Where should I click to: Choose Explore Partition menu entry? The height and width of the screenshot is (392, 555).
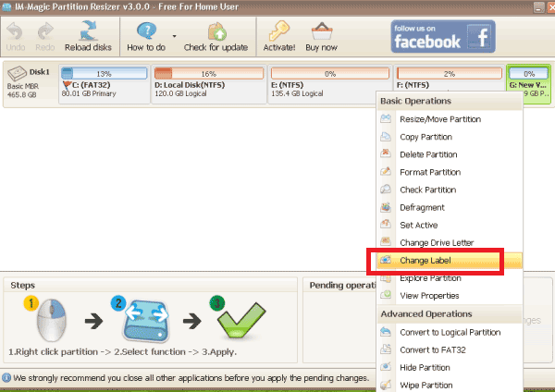(450, 278)
